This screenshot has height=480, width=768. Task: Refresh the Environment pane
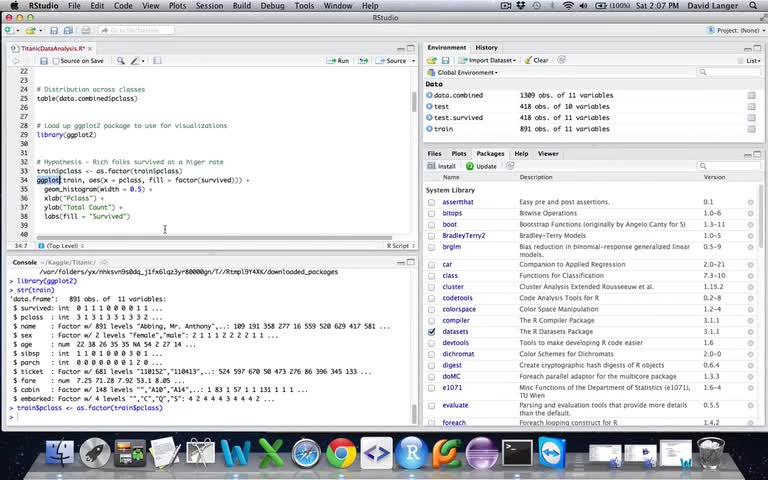(561, 60)
